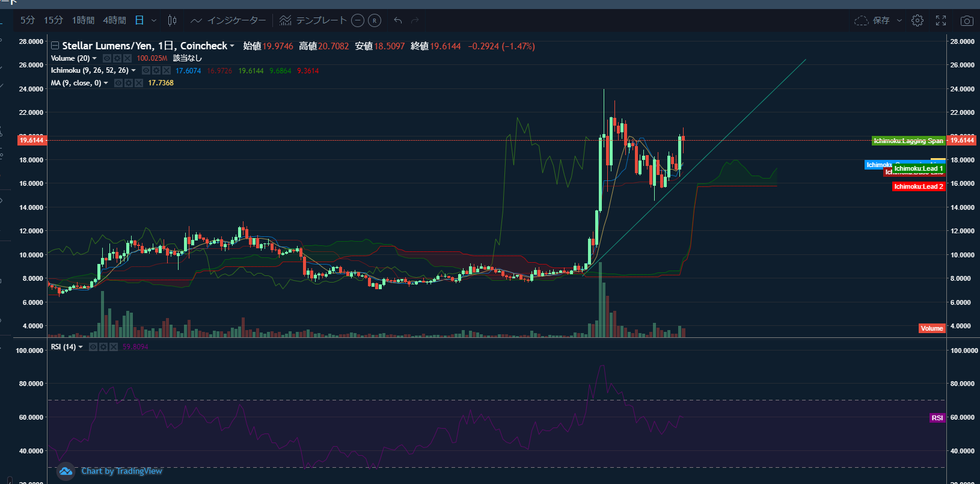Screen dimensions: 980x484
Task: Expand the save options dropdown arrow
Action: click(x=899, y=20)
